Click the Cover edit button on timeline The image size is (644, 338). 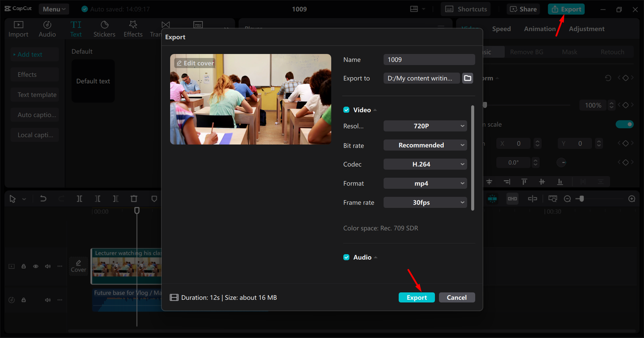pos(78,266)
